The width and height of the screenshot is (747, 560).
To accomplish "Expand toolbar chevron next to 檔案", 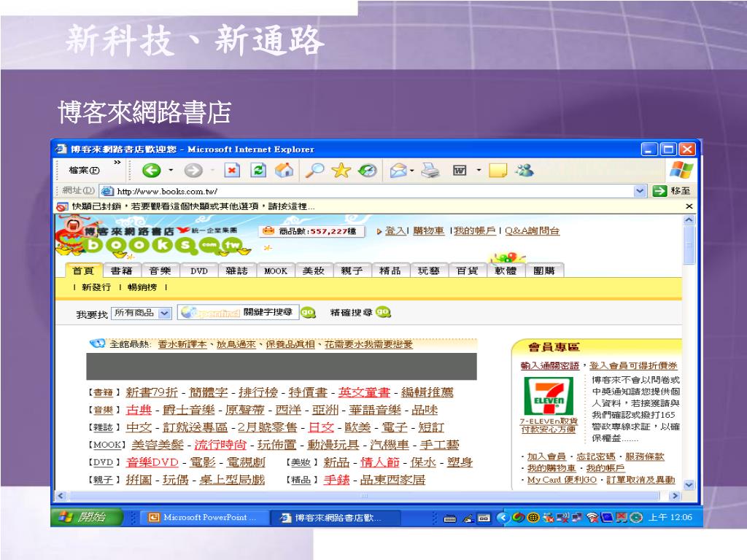I will point(117,163).
